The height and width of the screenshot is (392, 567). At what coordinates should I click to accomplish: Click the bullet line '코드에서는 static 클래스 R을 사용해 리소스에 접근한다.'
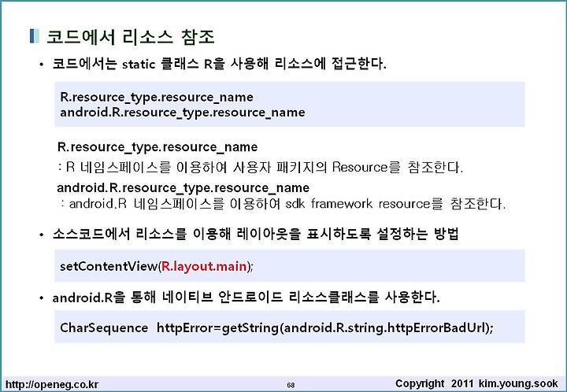pos(220,64)
